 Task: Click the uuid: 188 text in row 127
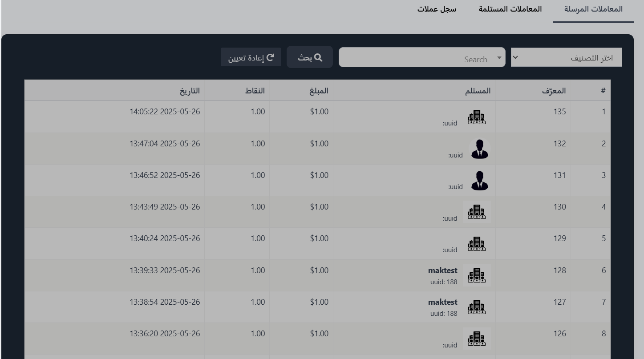tap(444, 313)
